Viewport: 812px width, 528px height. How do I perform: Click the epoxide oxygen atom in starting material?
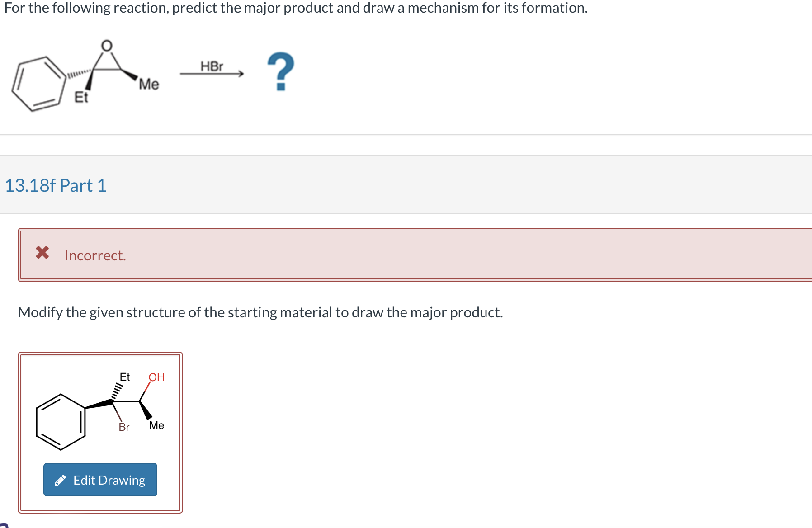106,47
